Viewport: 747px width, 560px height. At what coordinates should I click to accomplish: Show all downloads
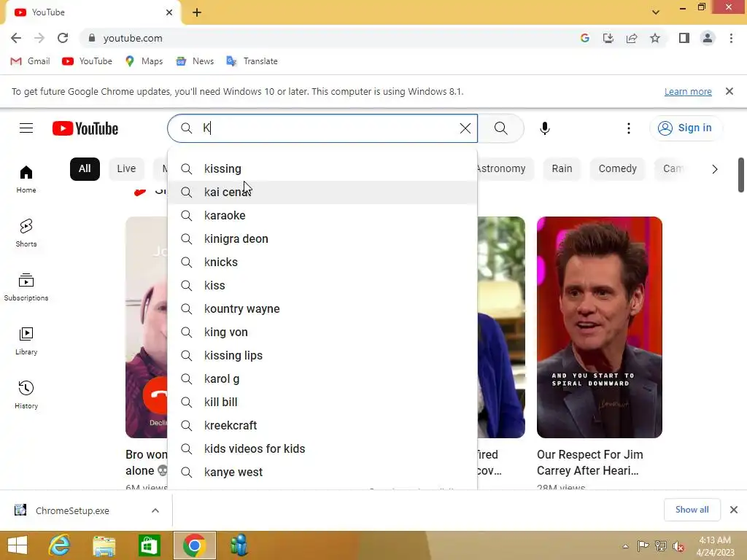692,510
